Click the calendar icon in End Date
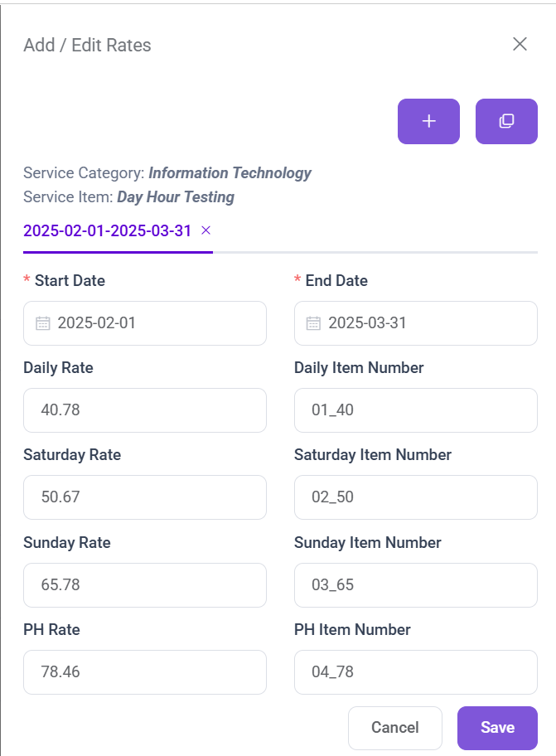556x756 pixels. tap(313, 323)
